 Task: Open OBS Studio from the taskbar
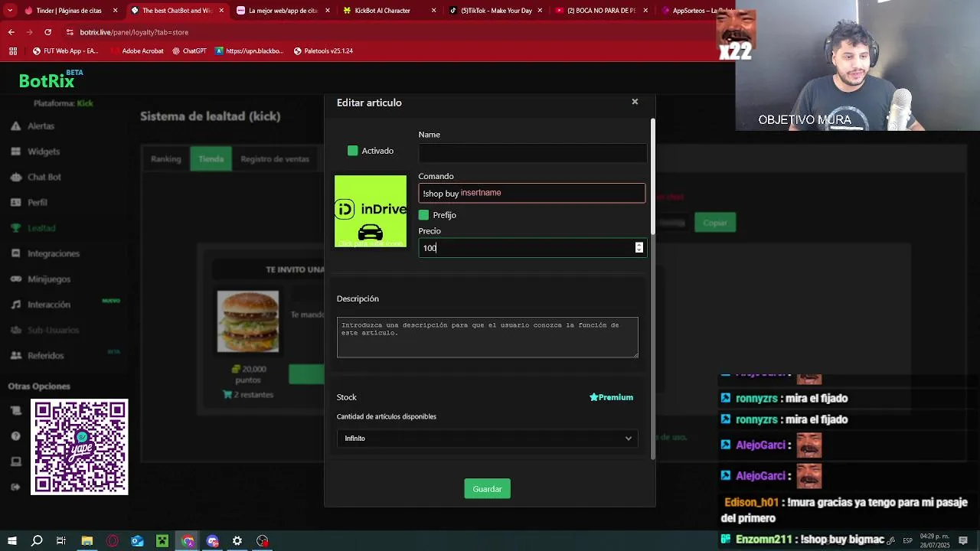point(263,541)
